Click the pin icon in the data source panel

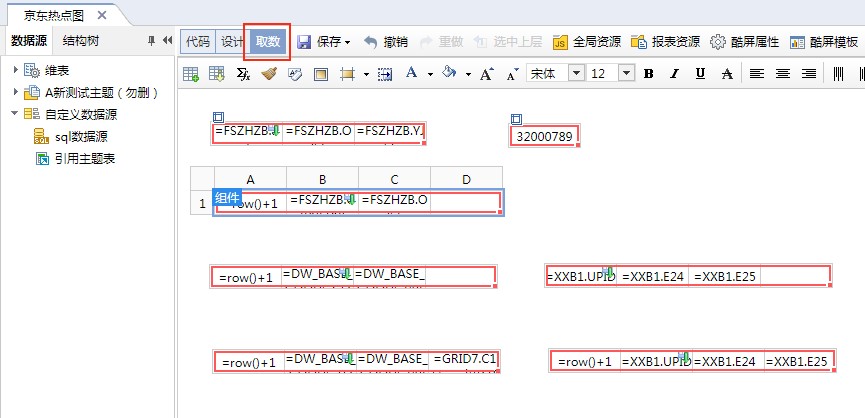(x=151, y=41)
